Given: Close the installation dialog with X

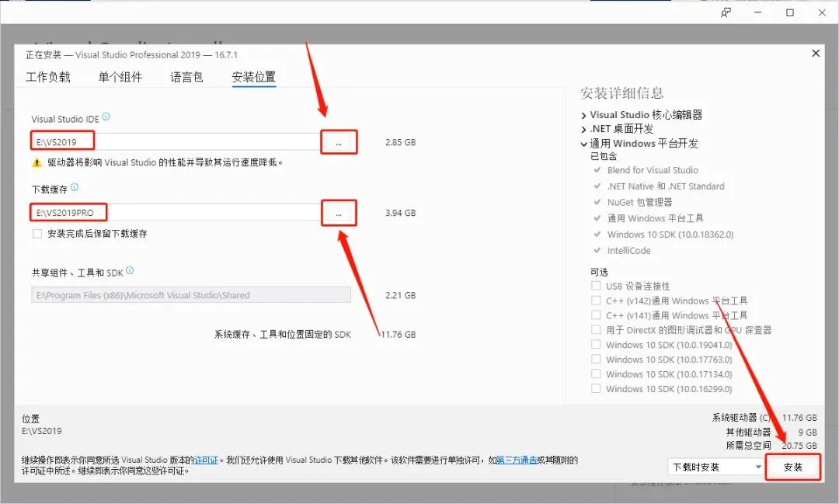Looking at the screenshot, I should (816, 53).
